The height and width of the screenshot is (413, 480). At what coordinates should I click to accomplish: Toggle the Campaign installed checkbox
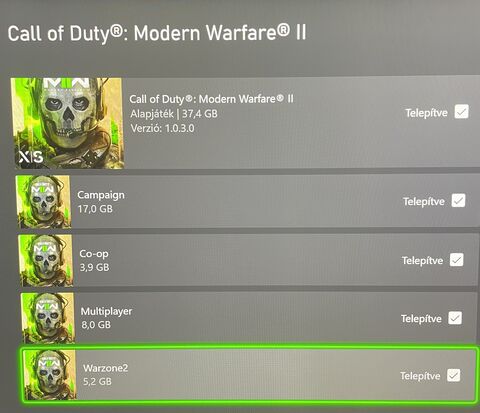point(458,201)
